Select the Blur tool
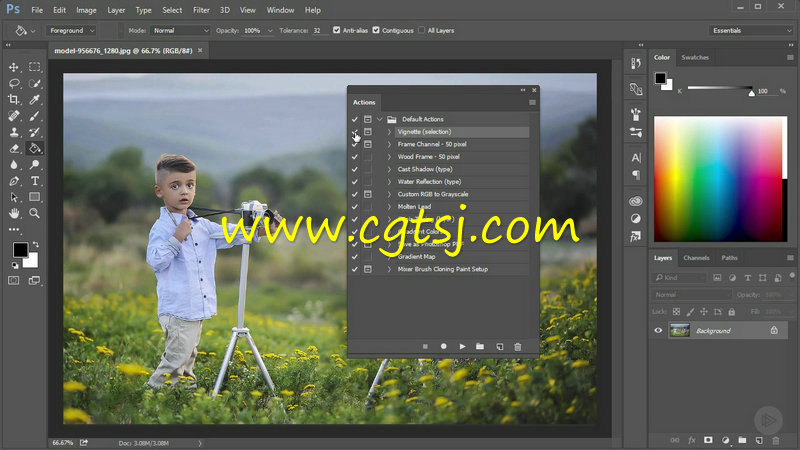 pos(14,164)
